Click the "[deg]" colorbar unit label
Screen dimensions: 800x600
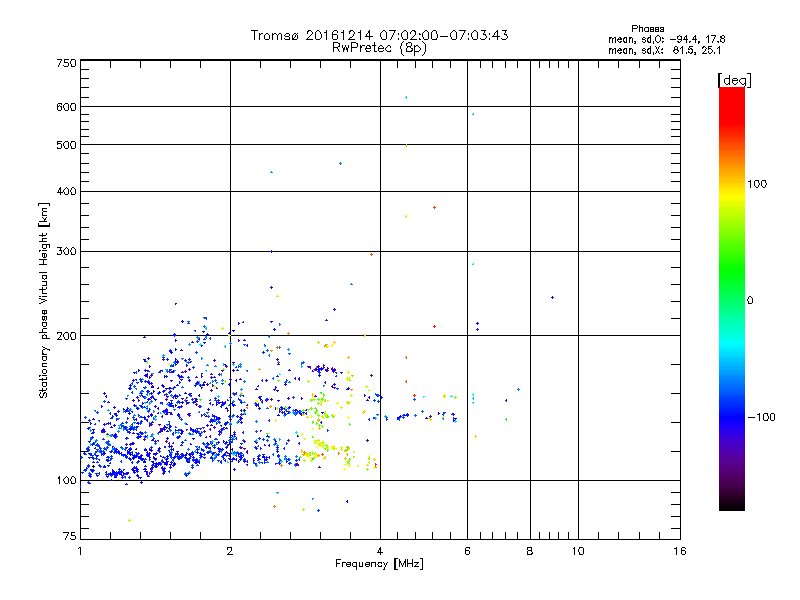click(x=734, y=80)
